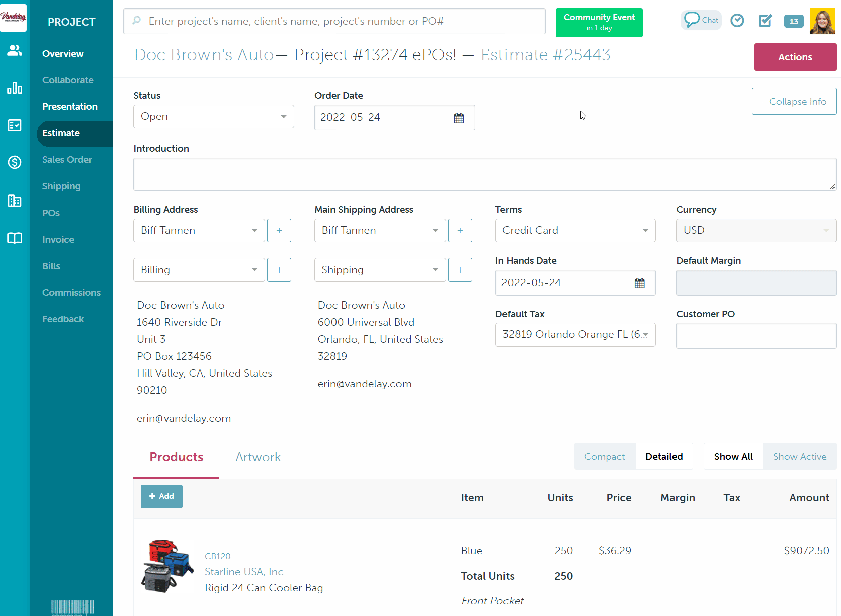
Task: Expand the Status dropdown showing Open
Action: click(214, 117)
